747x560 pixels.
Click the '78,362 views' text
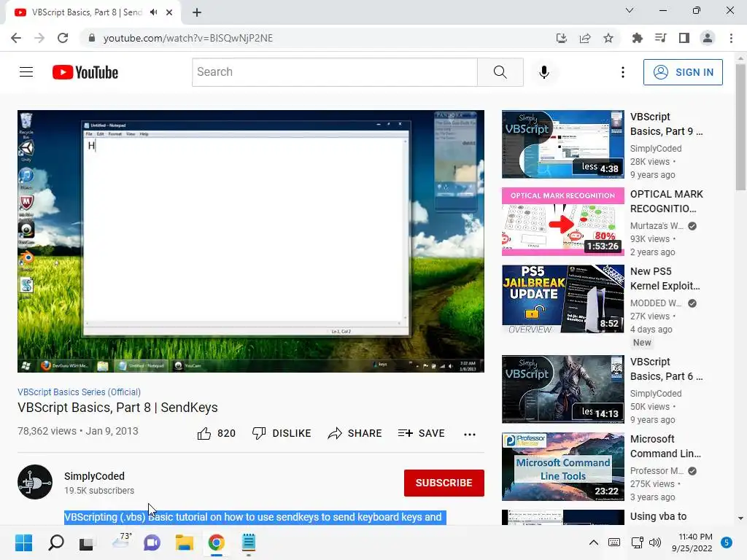coord(47,431)
